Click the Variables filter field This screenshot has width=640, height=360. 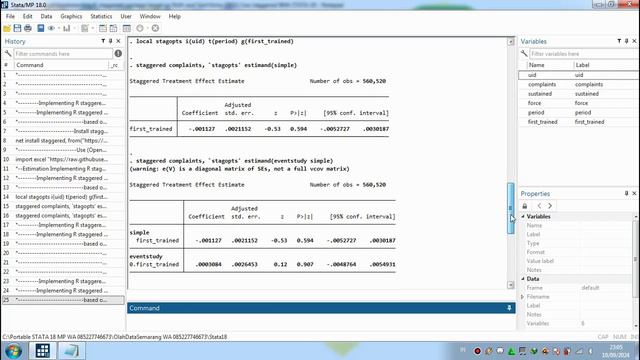[x=584, y=53]
